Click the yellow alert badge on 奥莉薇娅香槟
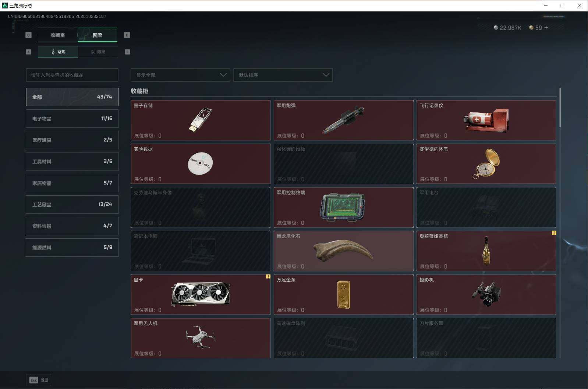Image resolution: width=588 pixels, height=389 pixels. (554, 233)
